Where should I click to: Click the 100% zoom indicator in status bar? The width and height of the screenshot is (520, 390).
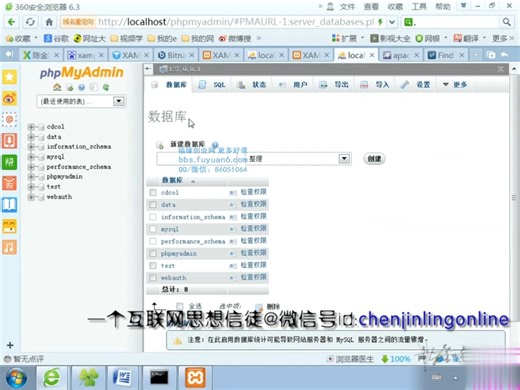[x=396, y=359]
